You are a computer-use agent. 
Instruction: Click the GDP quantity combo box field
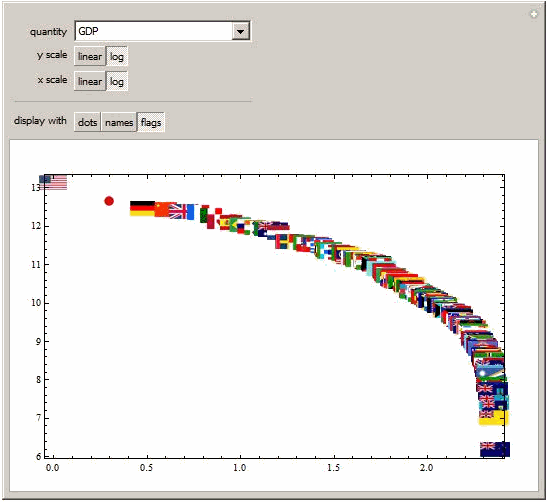162,31
